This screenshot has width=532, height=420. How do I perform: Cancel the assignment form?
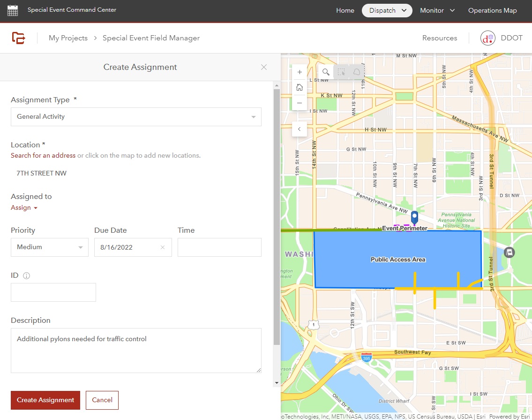point(102,400)
